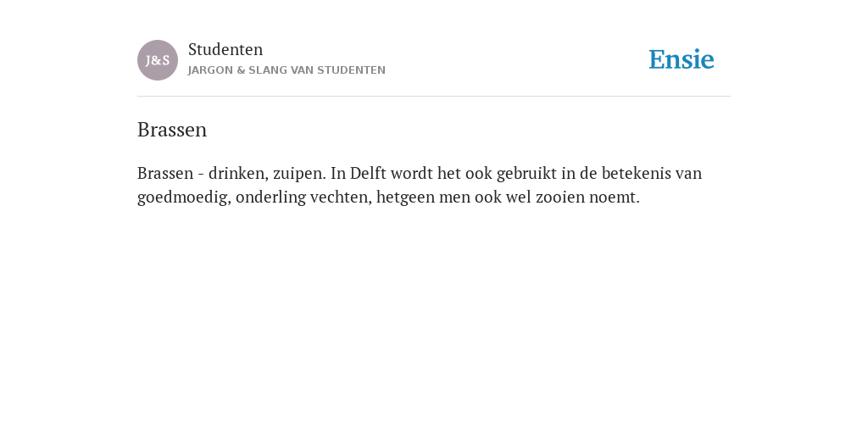Click the word betekenis in the first line
Screen dimensions: 868x434
pos(636,173)
